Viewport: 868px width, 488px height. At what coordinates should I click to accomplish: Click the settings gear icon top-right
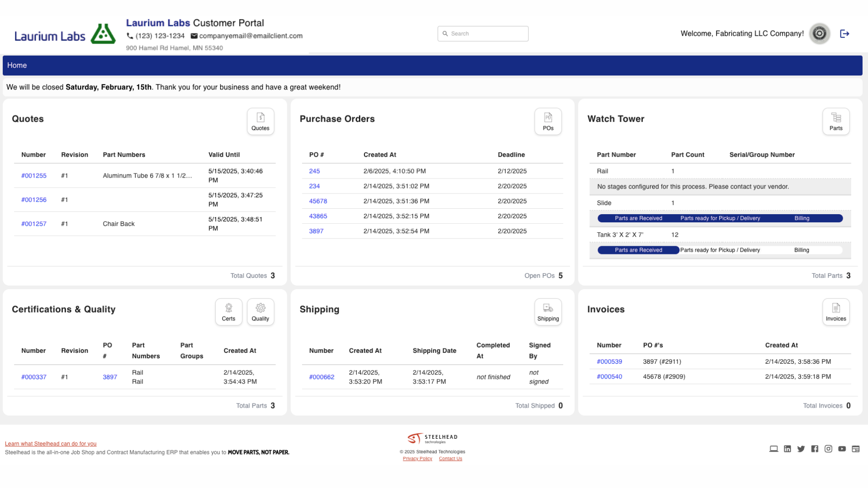(x=821, y=33)
